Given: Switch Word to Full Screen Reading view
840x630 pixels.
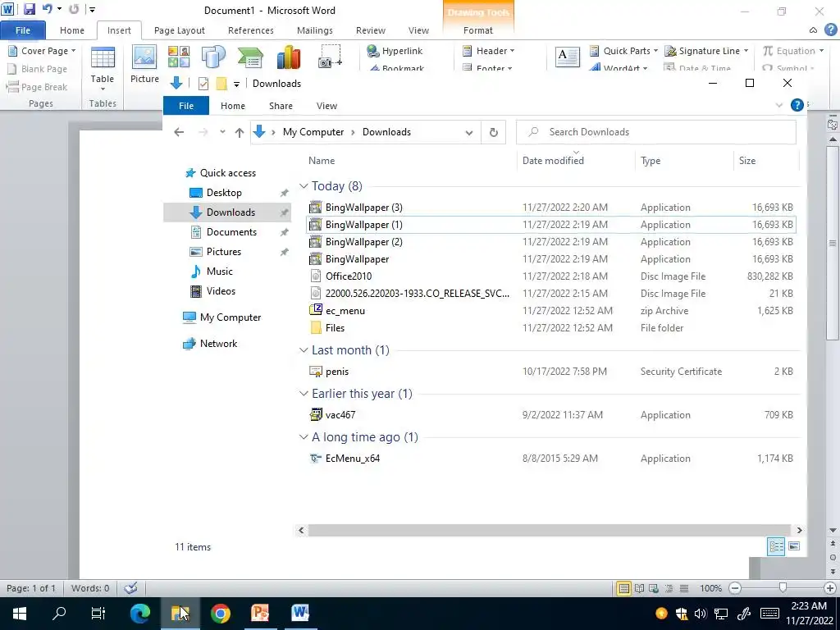Looking at the screenshot, I should [639, 588].
